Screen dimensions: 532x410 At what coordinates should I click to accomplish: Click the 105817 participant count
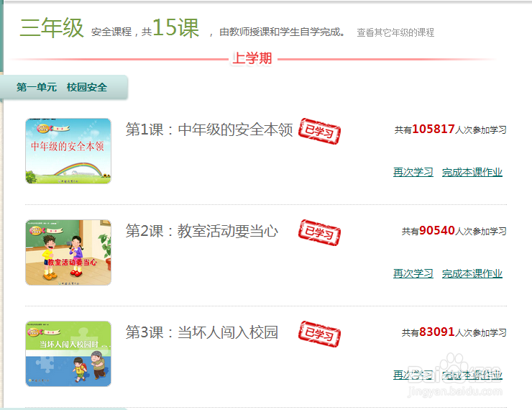[x=434, y=129]
